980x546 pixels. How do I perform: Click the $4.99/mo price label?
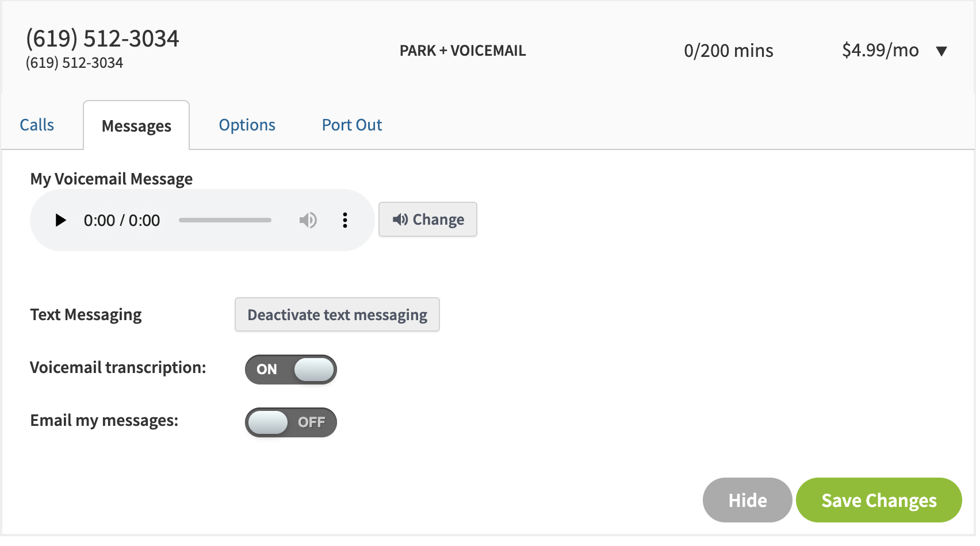tap(881, 50)
